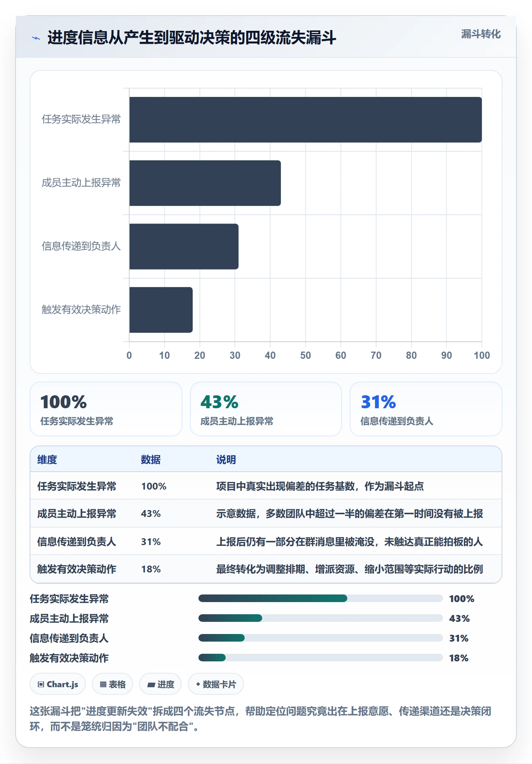This screenshot has width=532, height=764.
Task: Click the 触发有效决策动作 chart bar
Action: click(x=161, y=310)
